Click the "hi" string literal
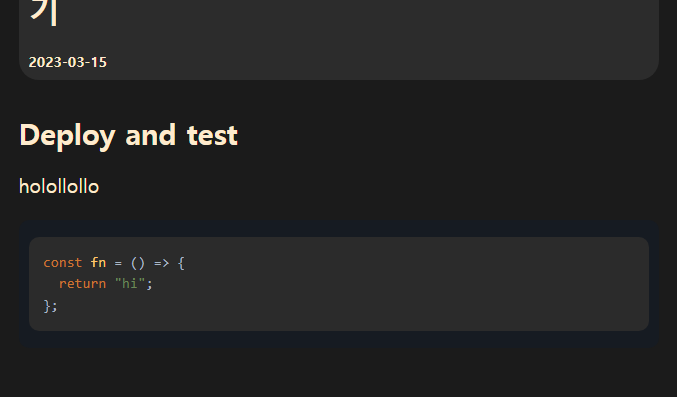Screen dimensions: 677x397 coord(130,283)
